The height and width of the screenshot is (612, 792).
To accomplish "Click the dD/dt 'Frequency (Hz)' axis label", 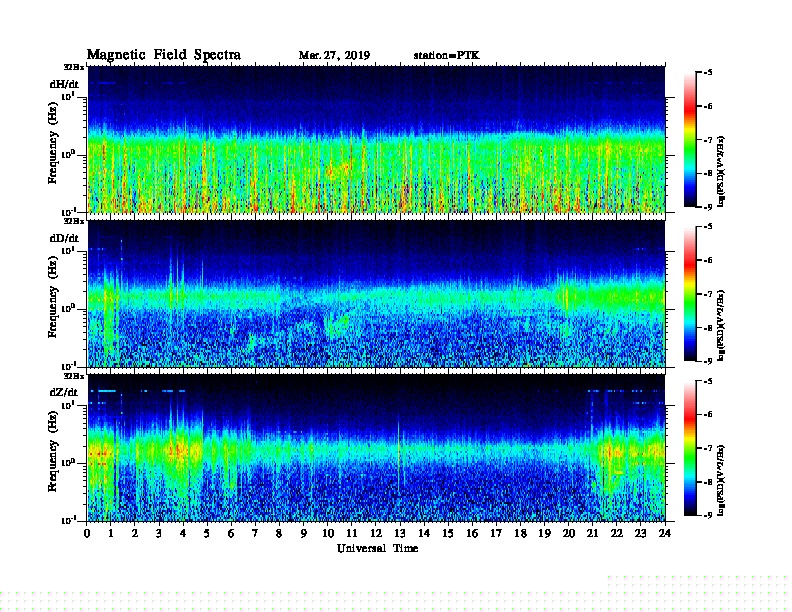I will (x=53, y=297).
